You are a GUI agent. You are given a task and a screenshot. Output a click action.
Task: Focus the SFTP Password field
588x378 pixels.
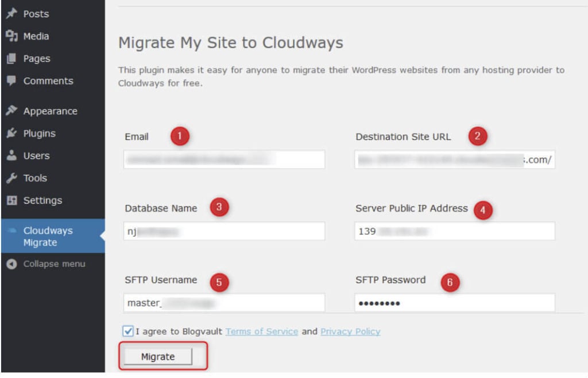pyautogui.click(x=455, y=303)
